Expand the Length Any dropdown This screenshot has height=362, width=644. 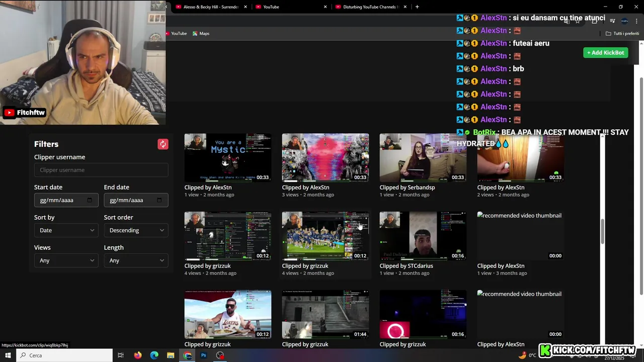pos(136,260)
